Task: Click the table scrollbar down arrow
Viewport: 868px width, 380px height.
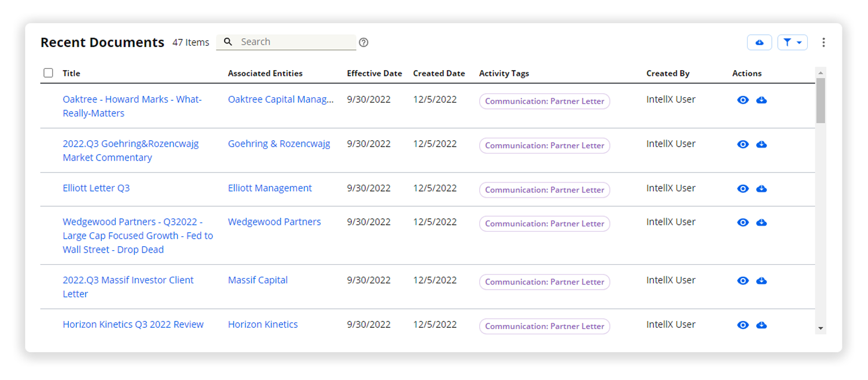Action: click(x=821, y=328)
